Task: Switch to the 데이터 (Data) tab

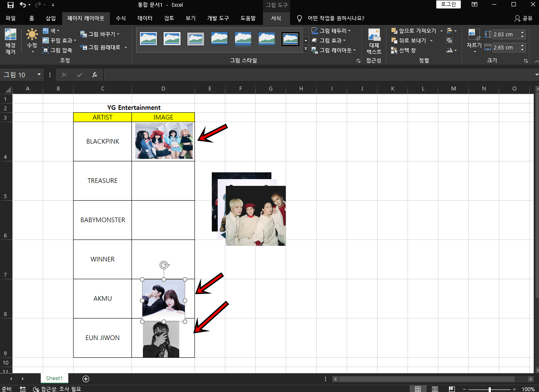Action: click(145, 19)
